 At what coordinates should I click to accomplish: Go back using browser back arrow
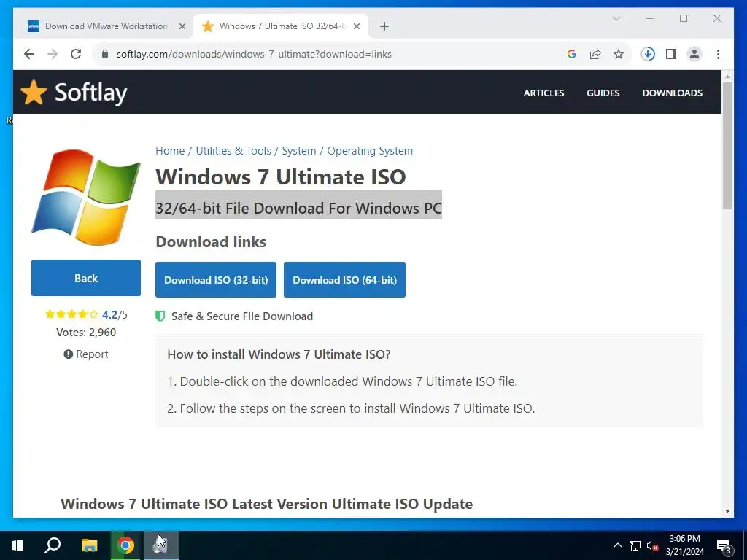tap(29, 54)
